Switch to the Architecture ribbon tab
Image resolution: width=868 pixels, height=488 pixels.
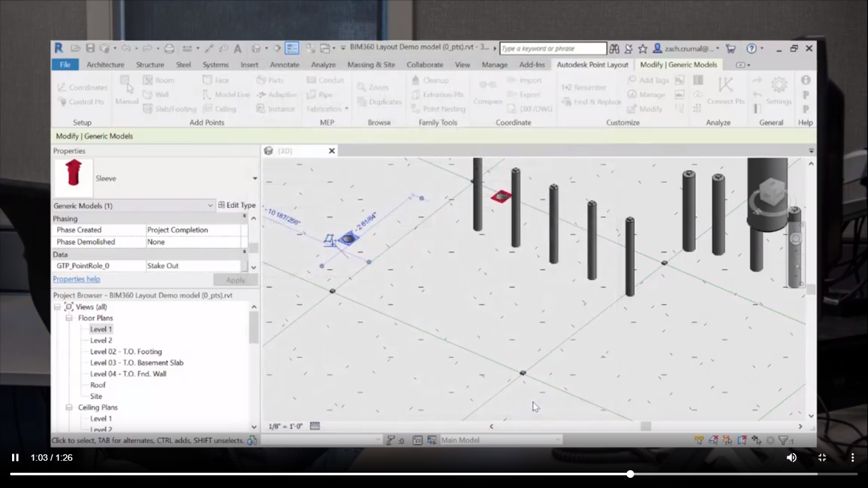pyautogui.click(x=105, y=65)
